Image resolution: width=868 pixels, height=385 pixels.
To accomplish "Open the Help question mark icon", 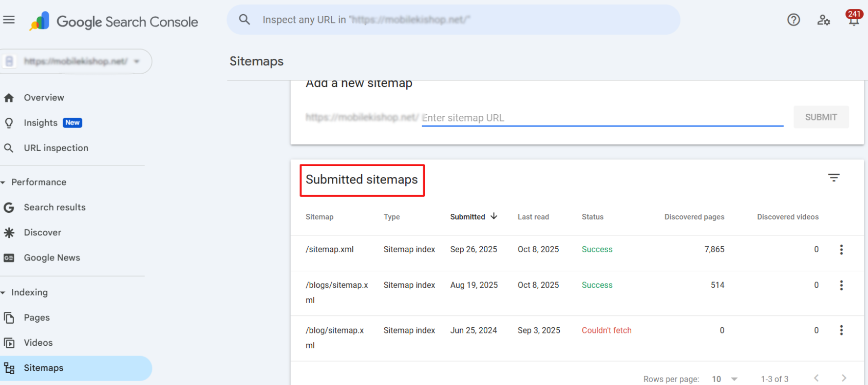I will point(794,20).
